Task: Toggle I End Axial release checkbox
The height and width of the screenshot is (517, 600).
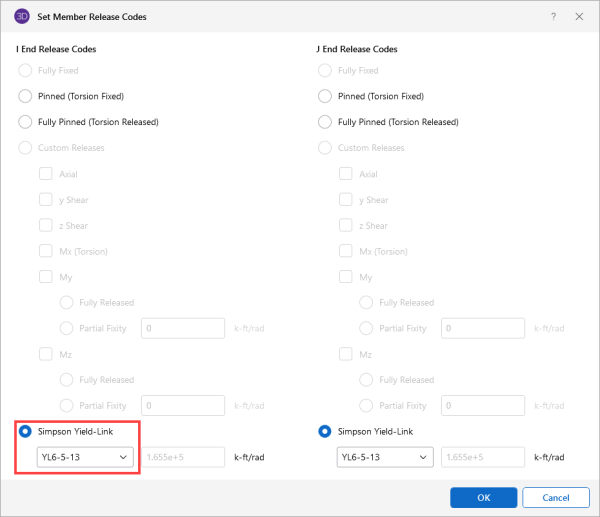Action: [x=46, y=174]
